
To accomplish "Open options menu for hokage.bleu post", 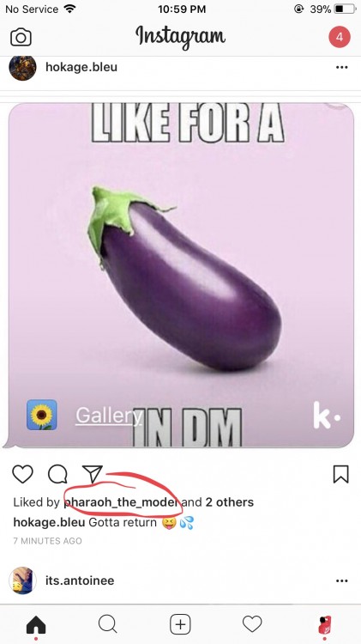I will [342, 67].
